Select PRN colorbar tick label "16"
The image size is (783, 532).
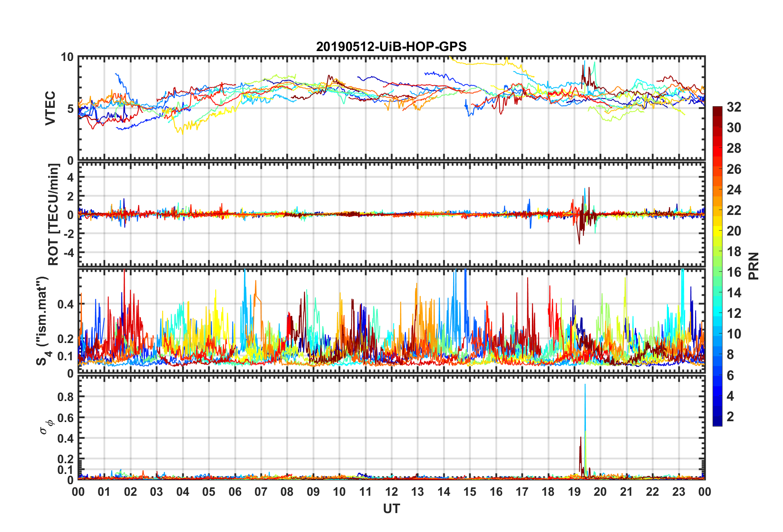734,272
